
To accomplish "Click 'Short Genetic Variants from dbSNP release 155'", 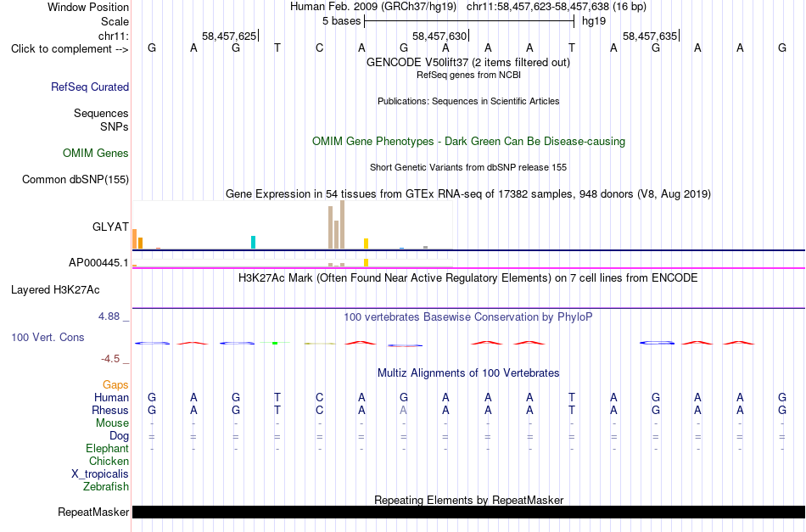I will 468,167.
